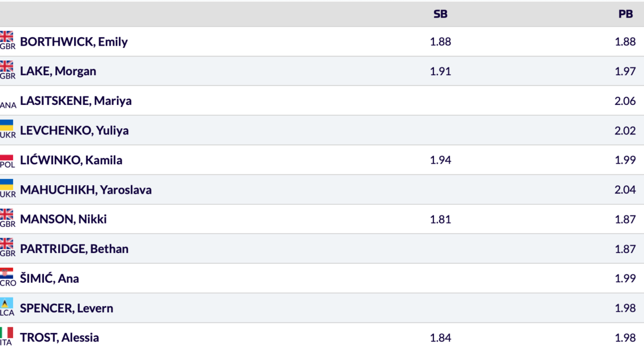Click the Italy flag beside Alessia Trost
Viewport: 644px width, 350px height.
7,333
